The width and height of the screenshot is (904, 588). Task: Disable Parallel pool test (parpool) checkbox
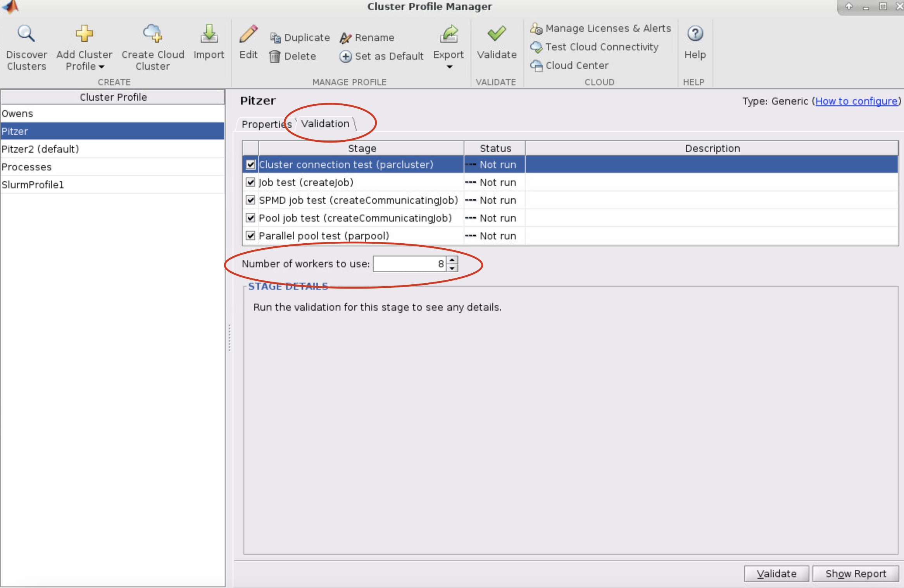[x=250, y=236]
